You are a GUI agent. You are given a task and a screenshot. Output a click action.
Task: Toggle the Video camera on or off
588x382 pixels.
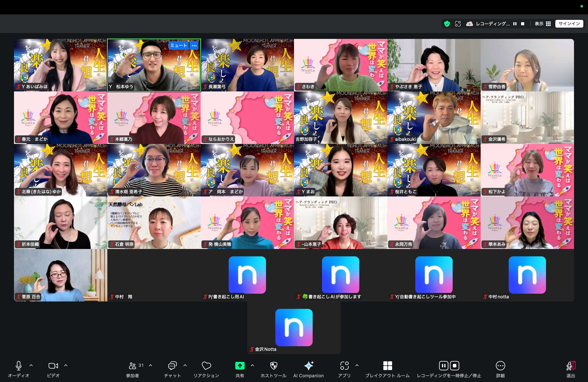[53, 366]
